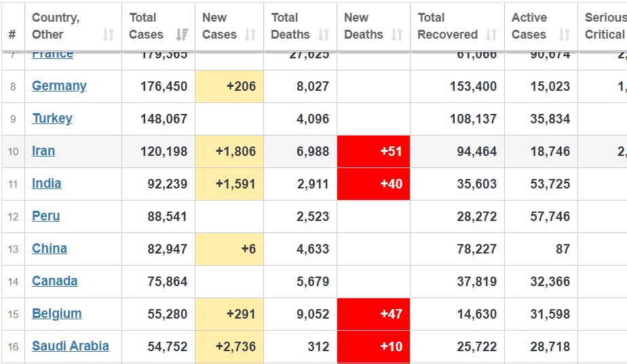Sort by New Deaths arrows icon

tap(397, 35)
